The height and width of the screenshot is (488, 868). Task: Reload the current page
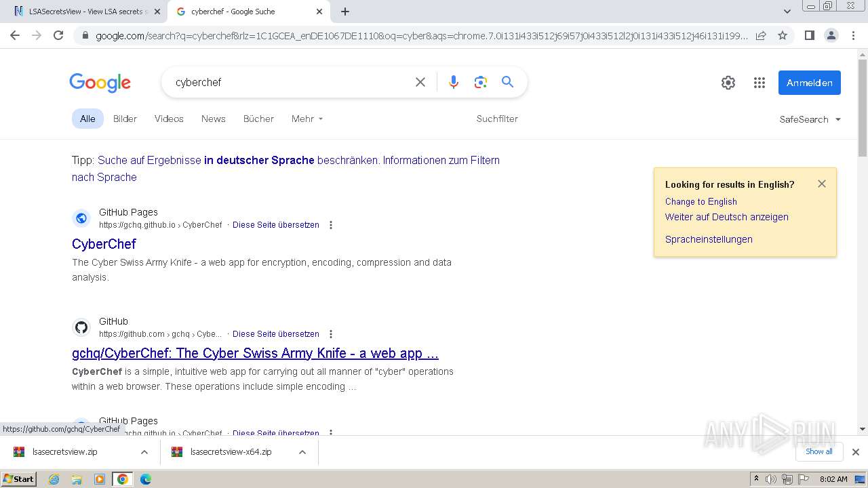coord(58,35)
